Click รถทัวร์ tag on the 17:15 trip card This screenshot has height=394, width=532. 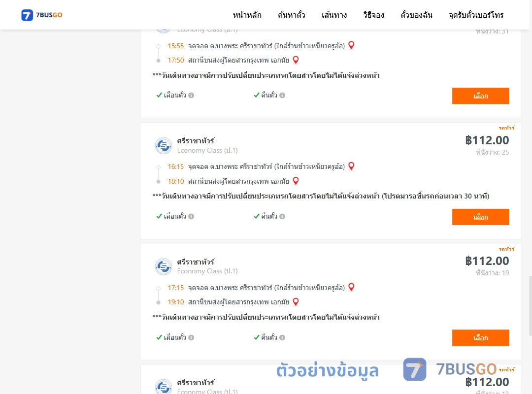coord(506,249)
